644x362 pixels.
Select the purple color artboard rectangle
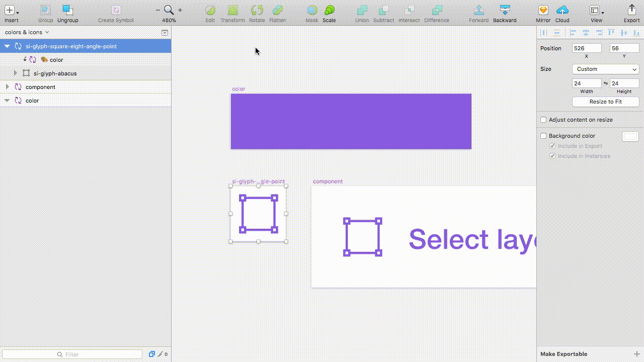coord(351,121)
